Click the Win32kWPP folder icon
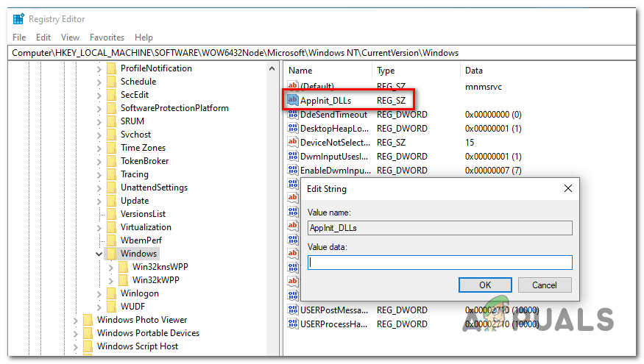This screenshot has height=364, width=644. (123, 280)
